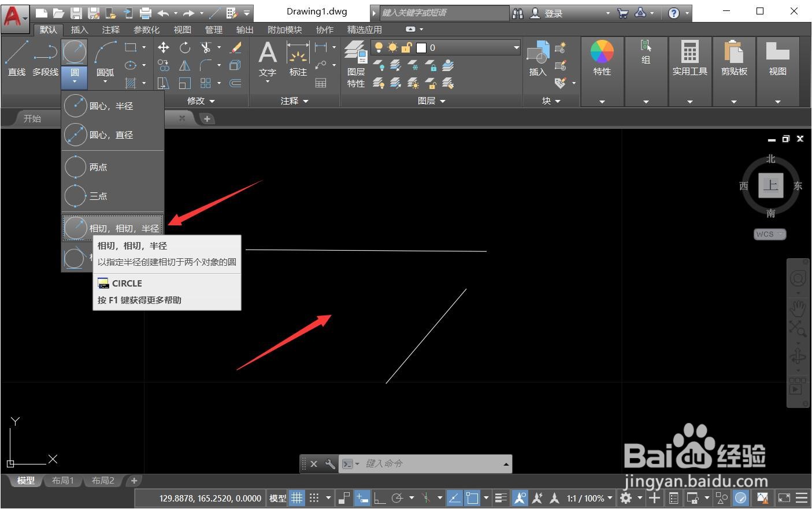The image size is (812, 509).
Task: Click the Save icon in quick access toolbar
Action: coord(76,13)
